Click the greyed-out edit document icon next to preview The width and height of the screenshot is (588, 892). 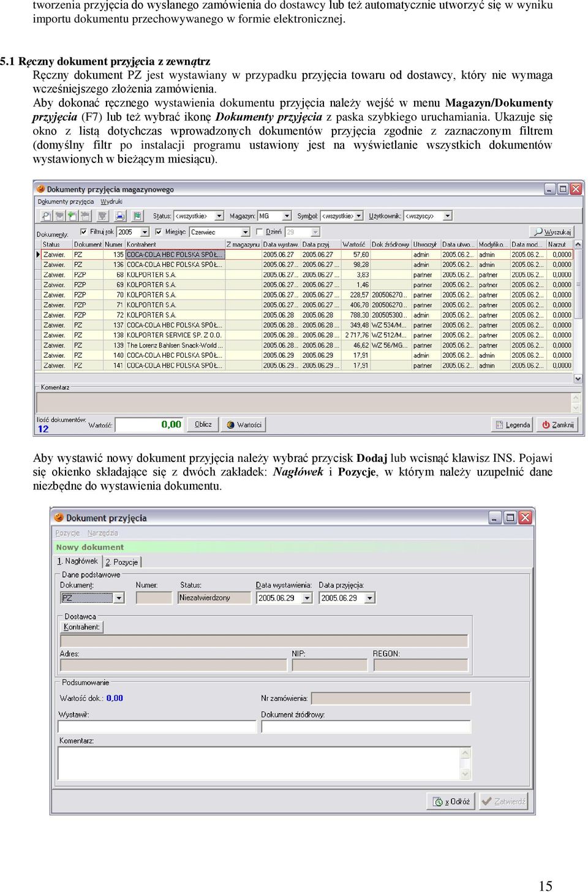pyautogui.click(x=59, y=216)
